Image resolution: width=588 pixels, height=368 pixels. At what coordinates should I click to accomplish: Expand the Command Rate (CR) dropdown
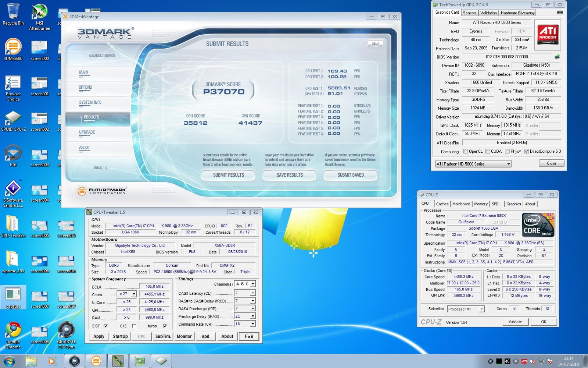tap(253, 324)
